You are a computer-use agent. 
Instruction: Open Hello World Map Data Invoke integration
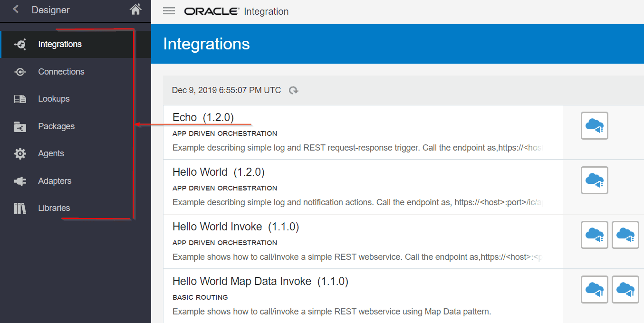(260, 281)
